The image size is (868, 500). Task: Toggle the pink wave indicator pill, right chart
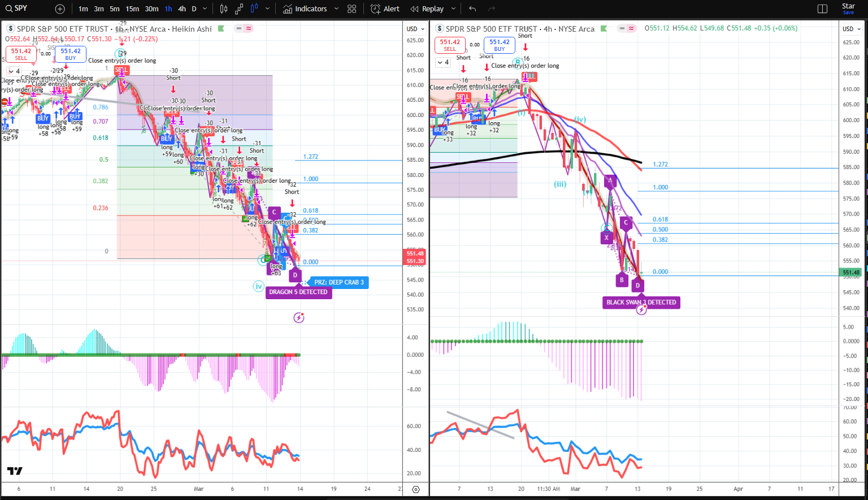[x=632, y=28]
